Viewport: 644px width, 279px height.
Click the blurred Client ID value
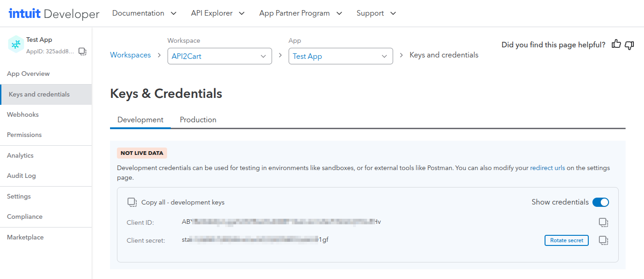[281, 222]
